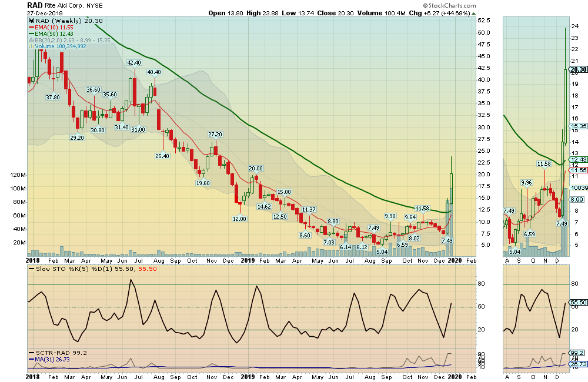Click the High 23.88 value
Screen dimensions: 588x382
coord(262,13)
